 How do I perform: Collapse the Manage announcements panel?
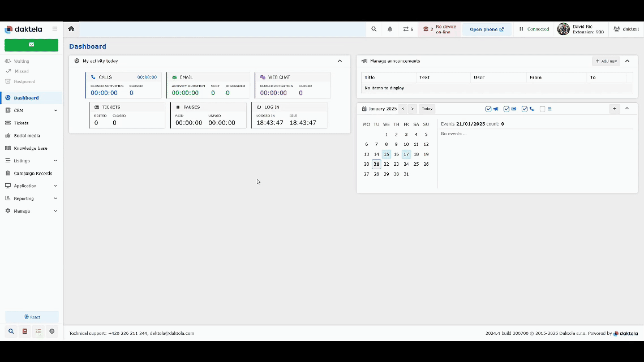coord(627,61)
